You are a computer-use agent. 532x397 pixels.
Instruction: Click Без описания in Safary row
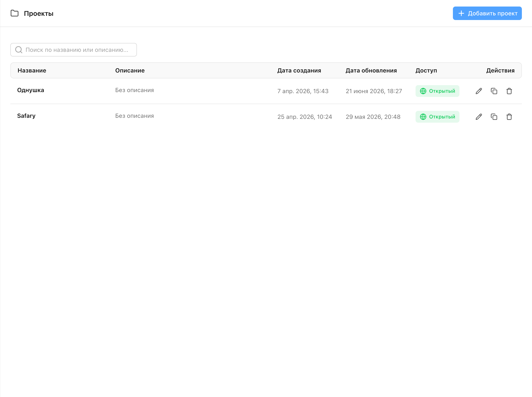point(134,116)
